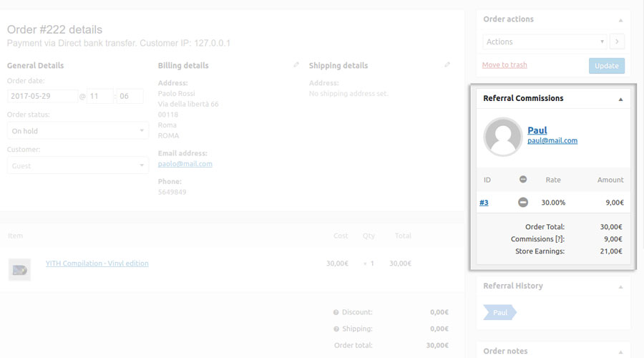This screenshot has width=644, height=358.
Task: Collapse the Referral Commissions panel
Action: [620, 99]
